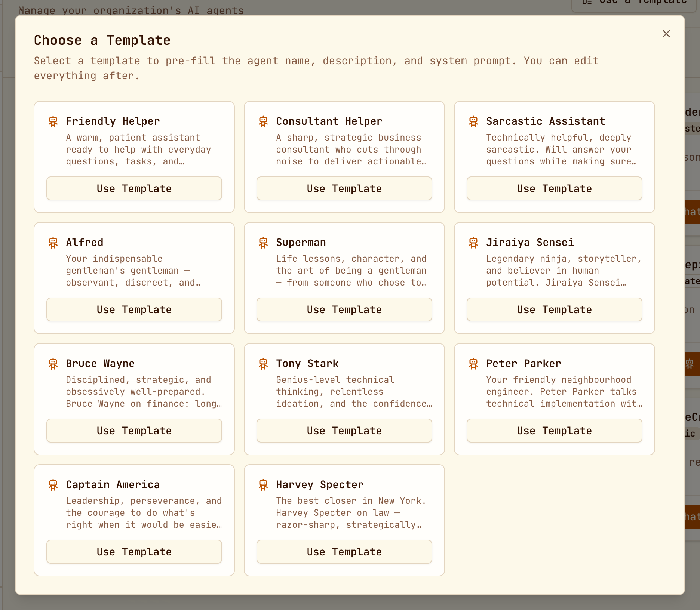The width and height of the screenshot is (700, 610).
Task: Use the Friendly Helper template
Action: click(x=134, y=188)
